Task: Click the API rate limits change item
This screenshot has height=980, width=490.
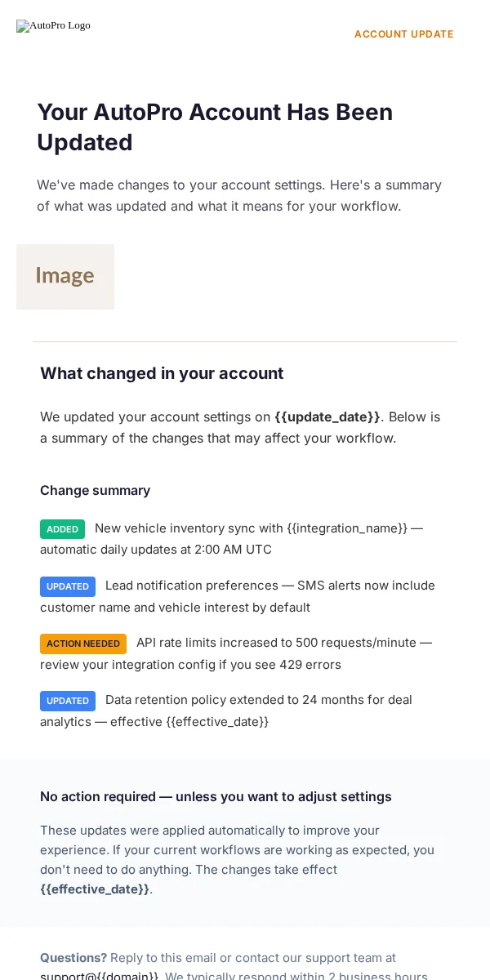Action: pyautogui.click(x=236, y=653)
